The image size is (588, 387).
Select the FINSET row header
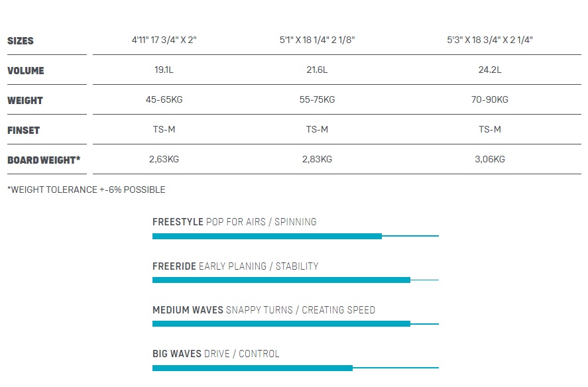23,131
